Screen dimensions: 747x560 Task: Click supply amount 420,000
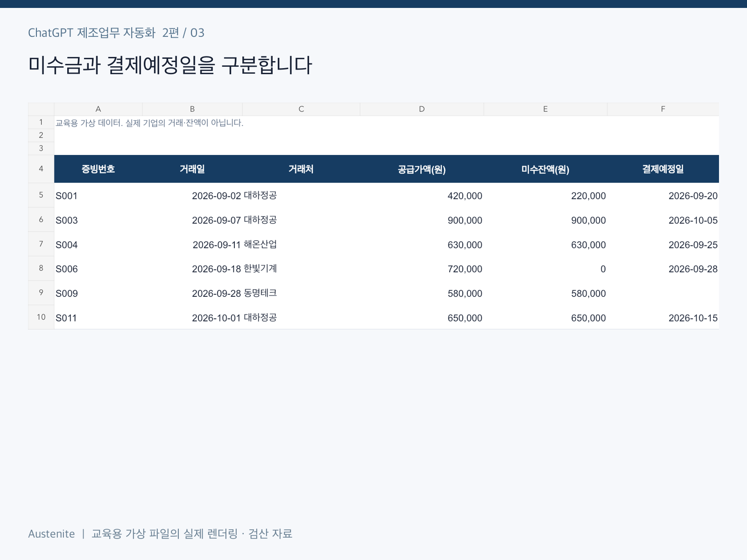[465, 196]
